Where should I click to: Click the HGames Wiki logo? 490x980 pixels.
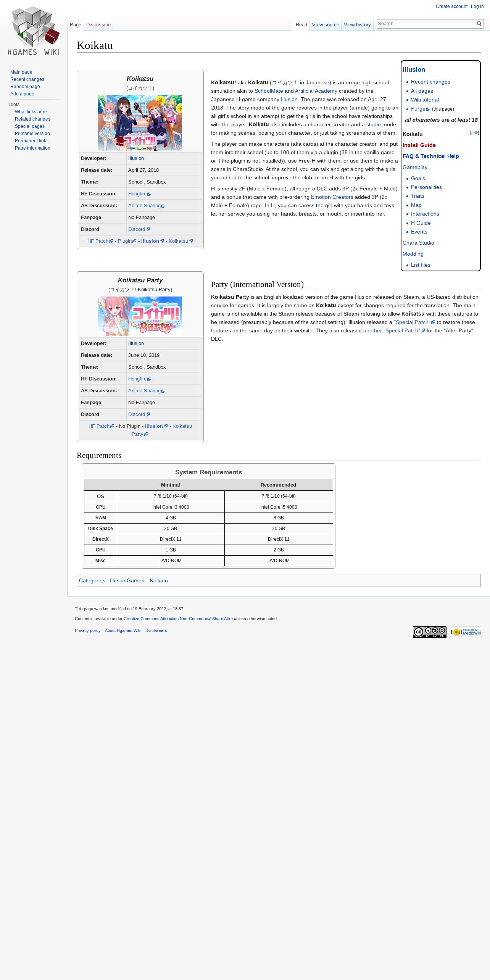pos(34,31)
